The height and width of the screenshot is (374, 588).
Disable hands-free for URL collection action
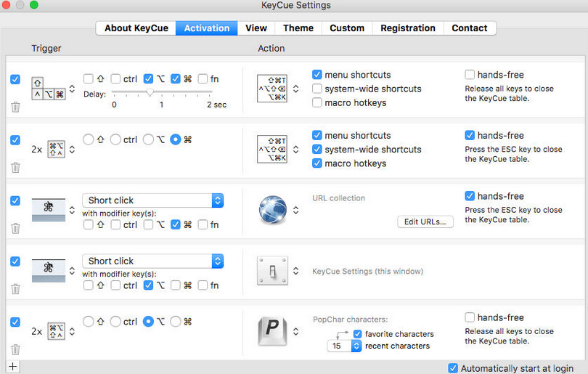pyautogui.click(x=470, y=196)
